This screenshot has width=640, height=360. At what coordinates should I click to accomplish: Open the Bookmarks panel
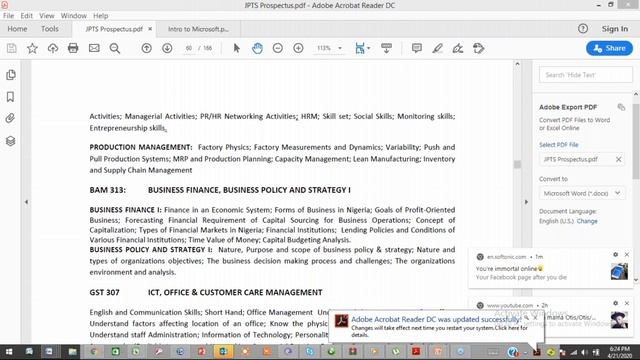(11, 97)
